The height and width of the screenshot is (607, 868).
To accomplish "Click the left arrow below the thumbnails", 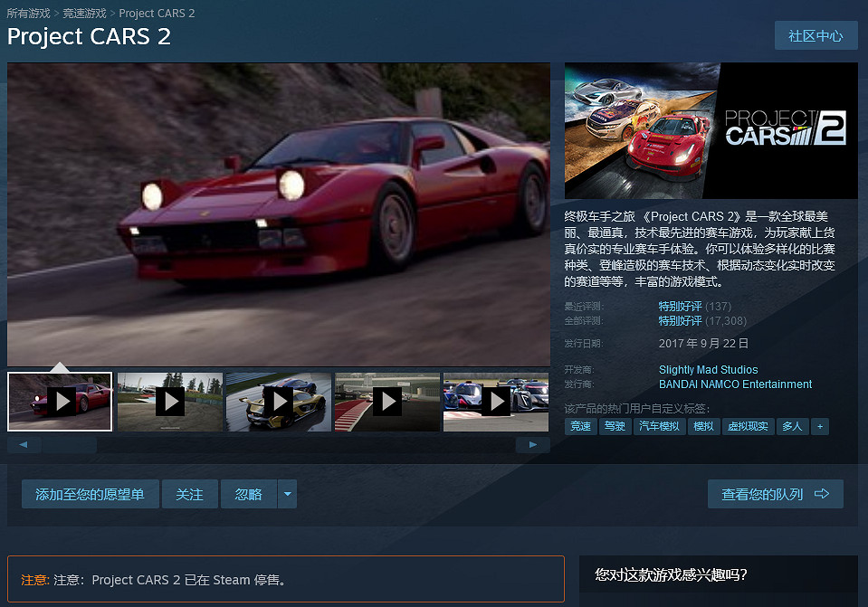I will (24, 443).
